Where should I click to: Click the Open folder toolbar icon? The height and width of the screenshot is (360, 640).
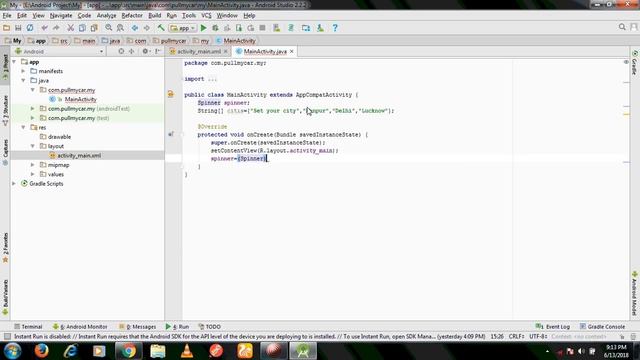coord(7,28)
